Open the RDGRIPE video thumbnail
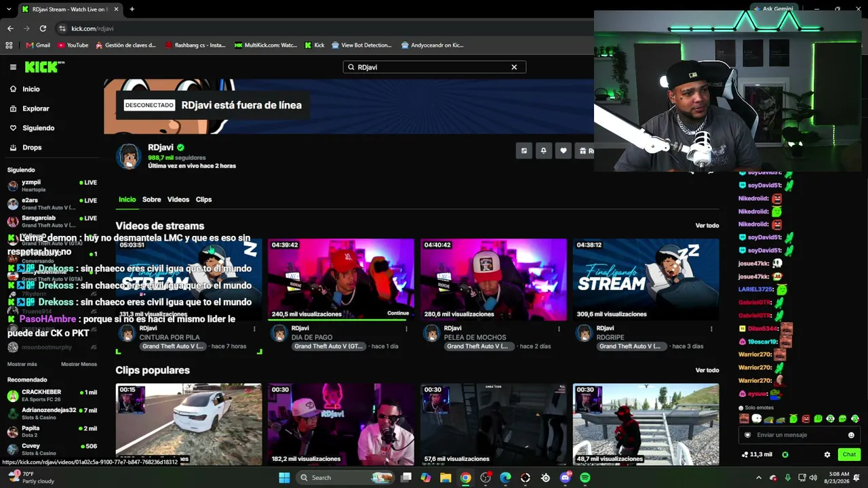868x488 pixels. (x=646, y=279)
